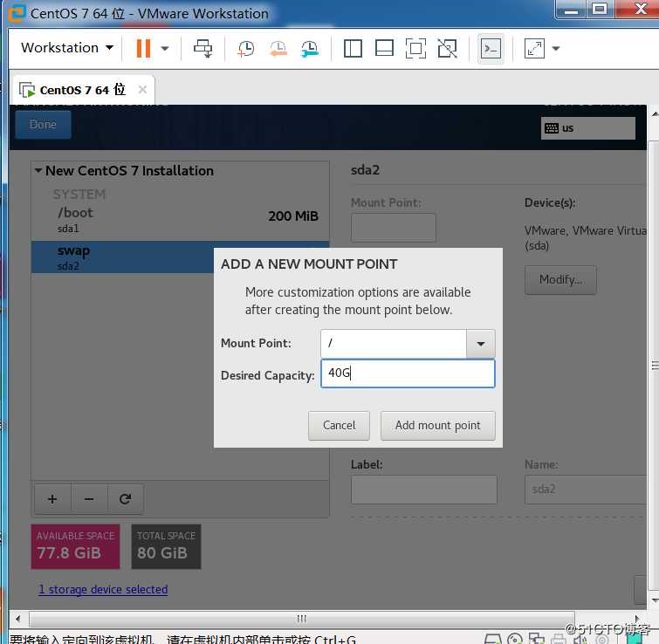Click the Modify... devices button

click(x=560, y=280)
